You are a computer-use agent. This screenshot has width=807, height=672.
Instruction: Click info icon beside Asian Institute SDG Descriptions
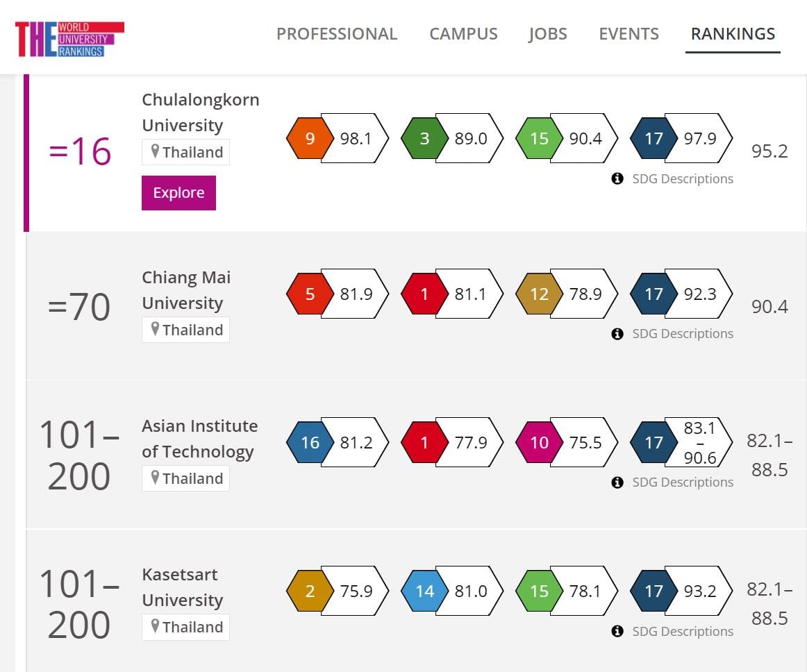(x=617, y=482)
